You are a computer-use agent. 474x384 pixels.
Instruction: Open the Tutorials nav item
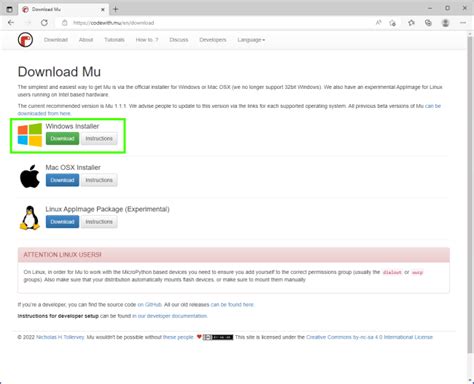(114, 40)
